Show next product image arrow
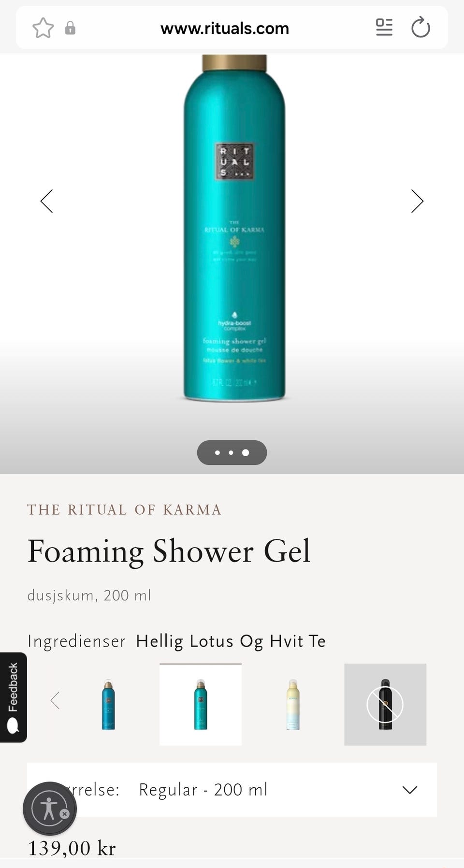This screenshot has height=868, width=464. [417, 201]
